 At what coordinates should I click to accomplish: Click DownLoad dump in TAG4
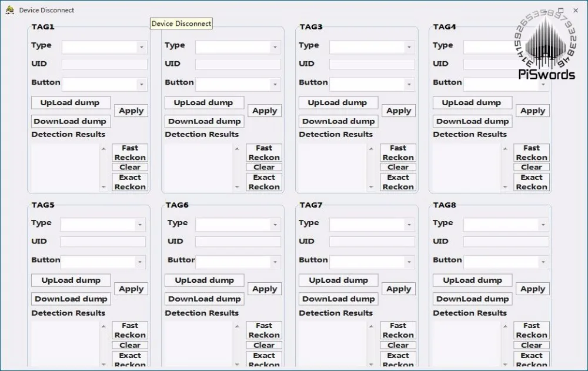473,121
